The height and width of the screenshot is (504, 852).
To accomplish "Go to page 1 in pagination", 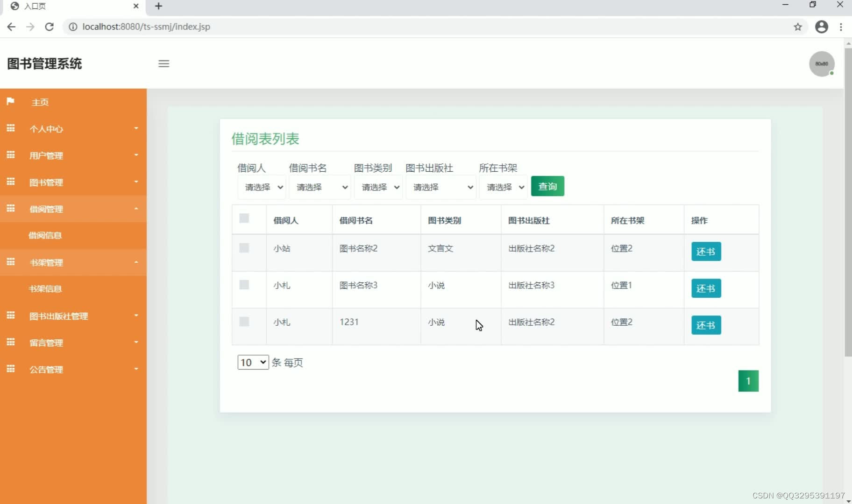I will (x=748, y=381).
